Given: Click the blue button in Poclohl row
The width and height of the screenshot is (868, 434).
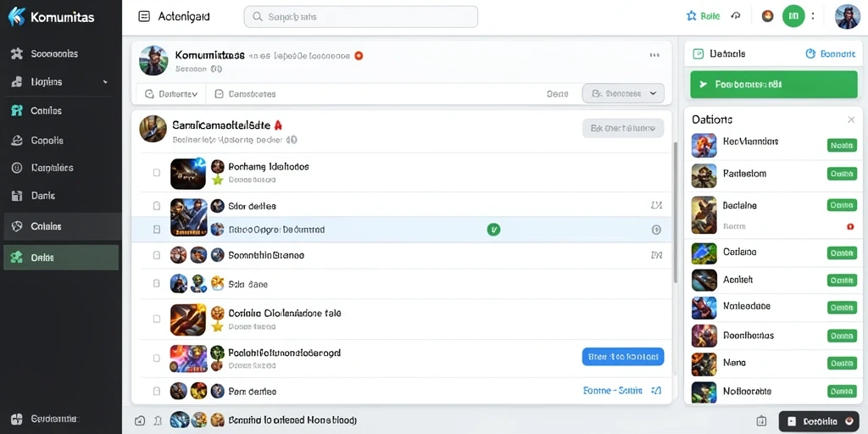Looking at the screenshot, I should click(x=623, y=357).
